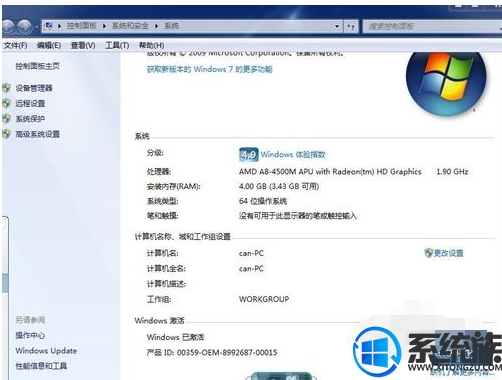Click the 4.00 GB (3.43 GB 可用) value

(x=279, y=186)
